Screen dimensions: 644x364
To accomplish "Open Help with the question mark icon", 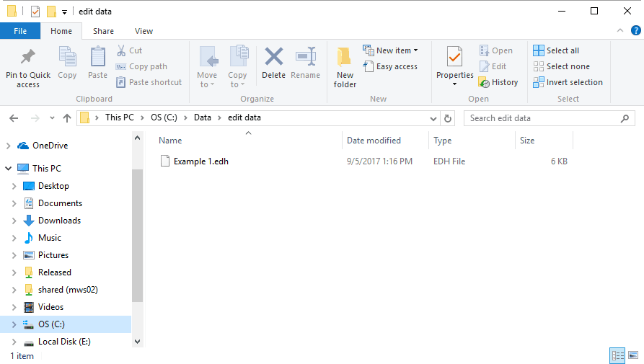I will (x=636, y=30).
